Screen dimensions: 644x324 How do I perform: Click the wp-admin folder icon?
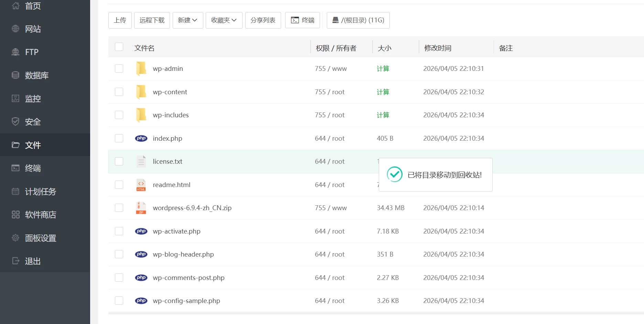141,68
